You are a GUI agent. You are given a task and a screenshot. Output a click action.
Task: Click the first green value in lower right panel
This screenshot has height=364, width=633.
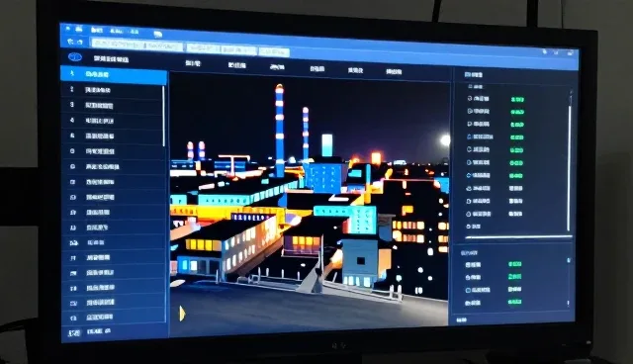pyautogui.click(x=514, y=264)
